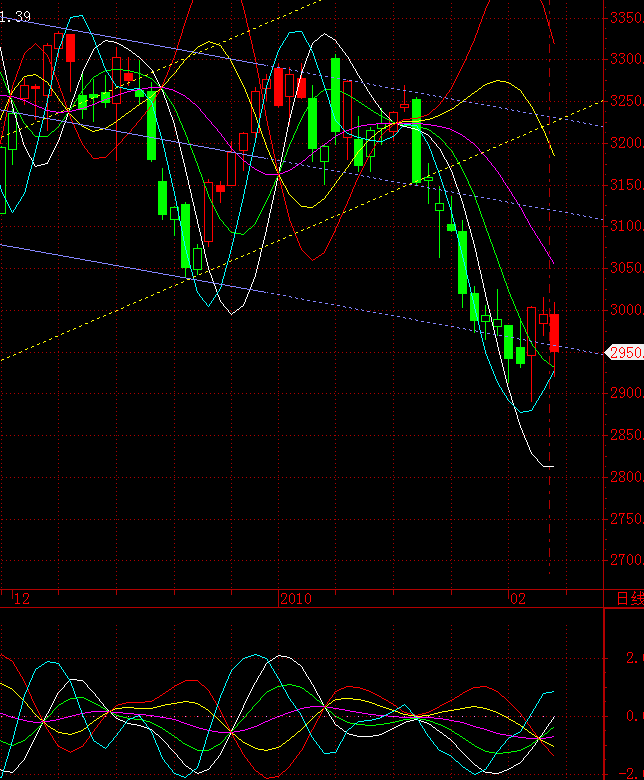This screenshot has width=644, height=780.
Task: Click the 3150 price axis label
Action: click(627, 185)
